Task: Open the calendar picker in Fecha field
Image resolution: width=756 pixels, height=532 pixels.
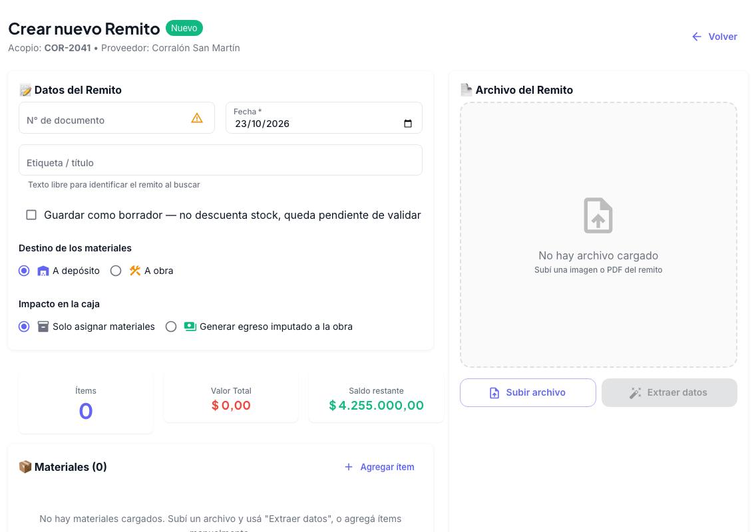Action: click(408, 124)
